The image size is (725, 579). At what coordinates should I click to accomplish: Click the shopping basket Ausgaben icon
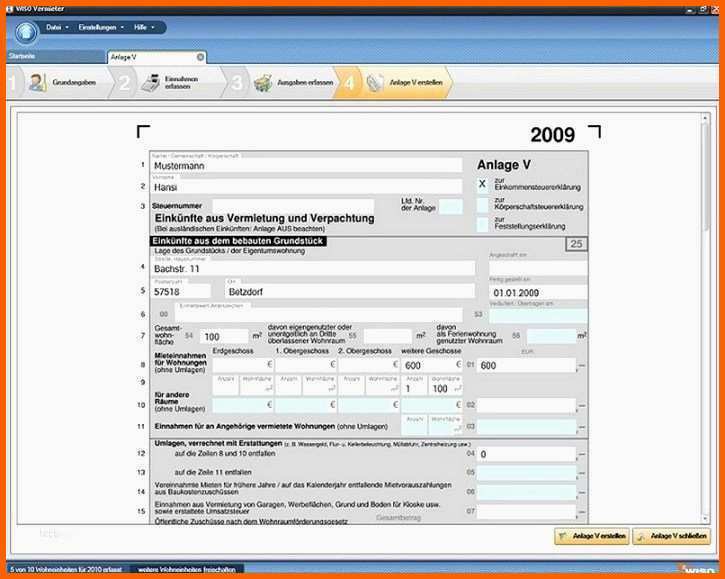point(263,83)
